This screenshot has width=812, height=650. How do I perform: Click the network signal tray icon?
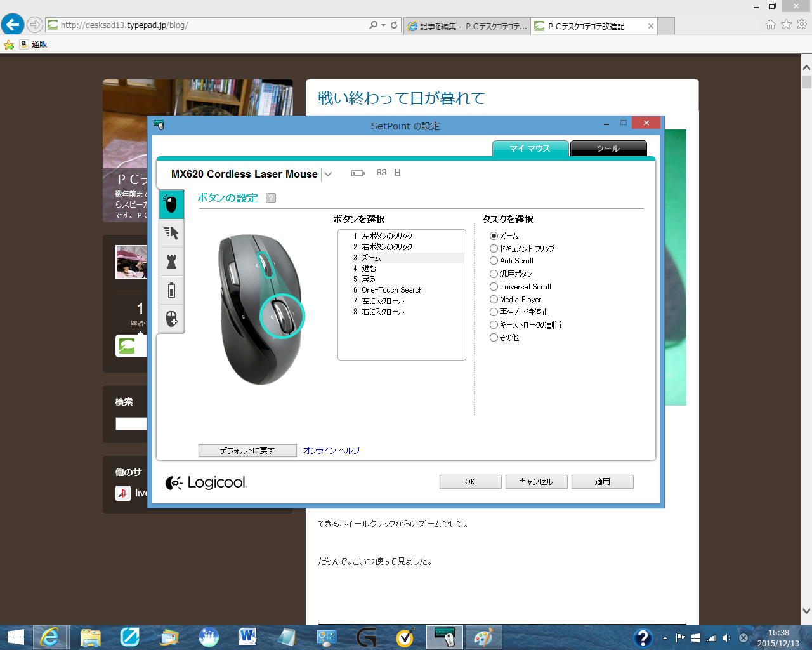(x=711, y=638)
